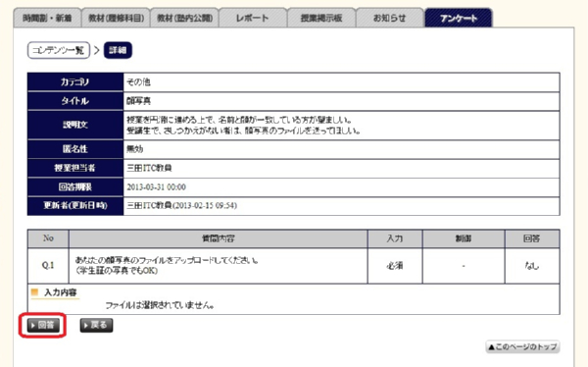The height and width of the screenshot is (367, 588).
Task: Click the Q.1 question number cell
Action: click(48, 266)
